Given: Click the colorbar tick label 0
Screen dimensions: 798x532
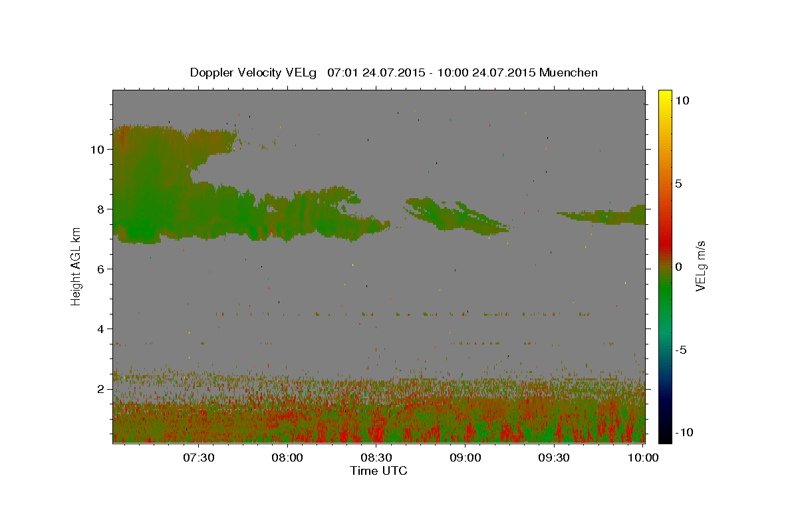Looking at the screenshot, I should click(678, 266).
